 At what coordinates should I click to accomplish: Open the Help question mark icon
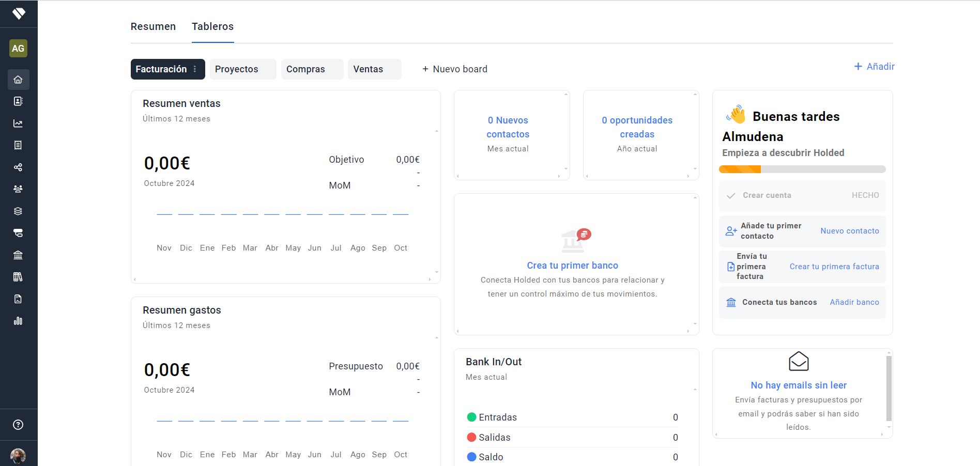(x=19, y=424)
